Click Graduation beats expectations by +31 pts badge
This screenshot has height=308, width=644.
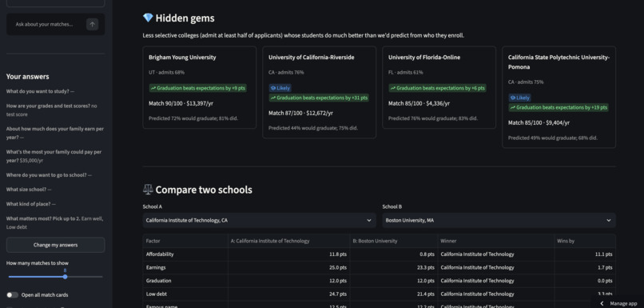pos(319,98)
